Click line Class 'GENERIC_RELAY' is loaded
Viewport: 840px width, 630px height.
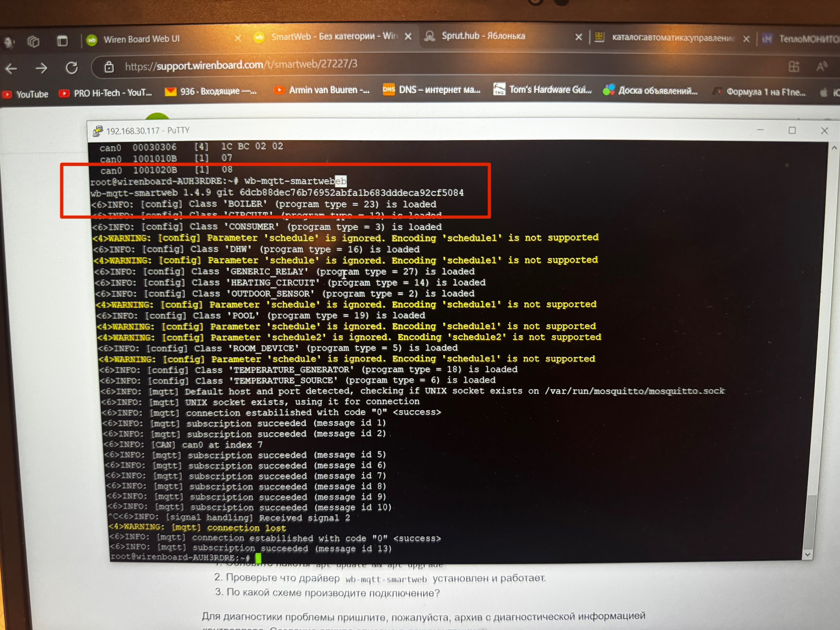click(285, 272)
